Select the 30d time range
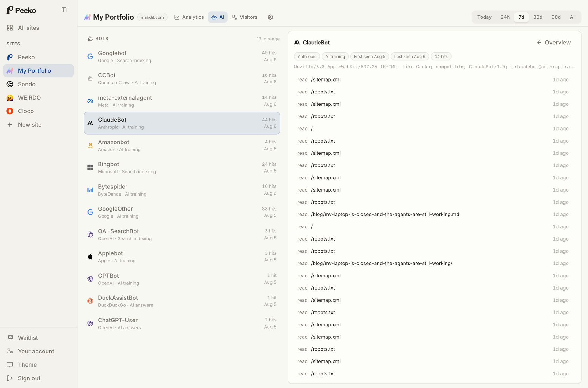 [x=538, y=17]
